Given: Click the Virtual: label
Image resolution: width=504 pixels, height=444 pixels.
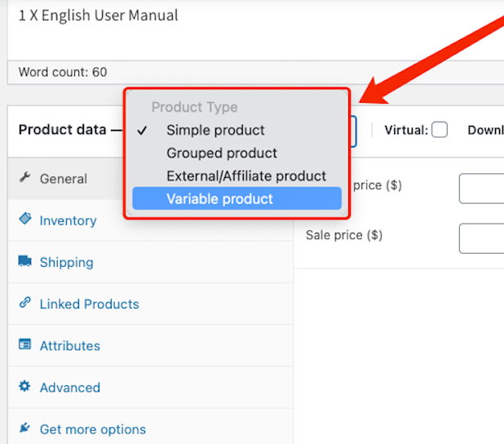Looking at the screenshot, I should coord(406,130).
